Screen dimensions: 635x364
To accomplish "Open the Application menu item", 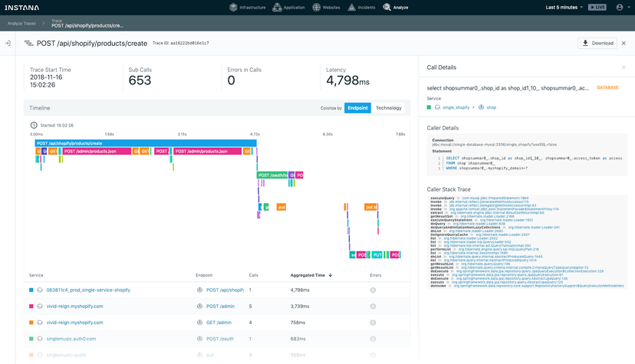I will pyautogui.click(x=288, y=8).
